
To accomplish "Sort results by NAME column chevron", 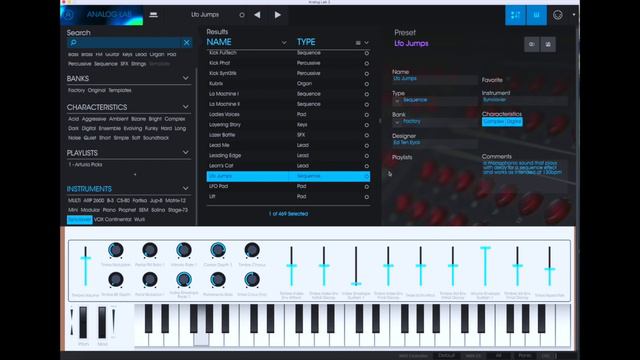I will pyautogui.click(x=284, y=42).
